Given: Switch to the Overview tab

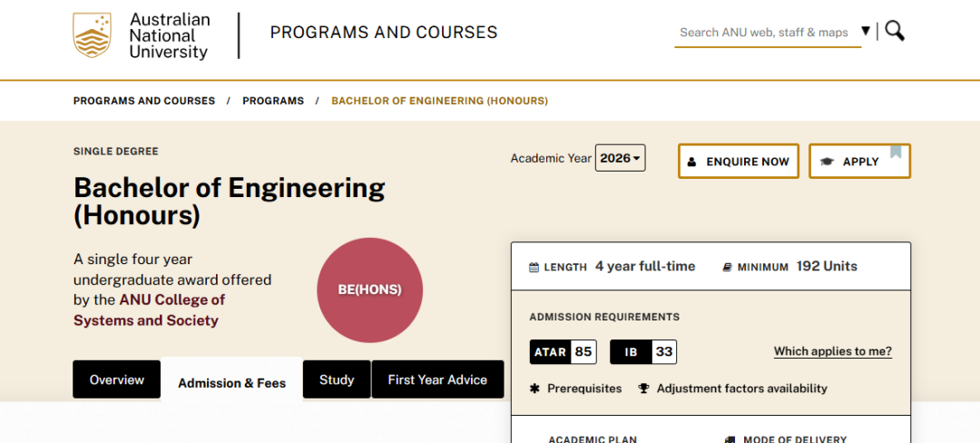Looking at the screenshot, I should (x=116, y=379).
